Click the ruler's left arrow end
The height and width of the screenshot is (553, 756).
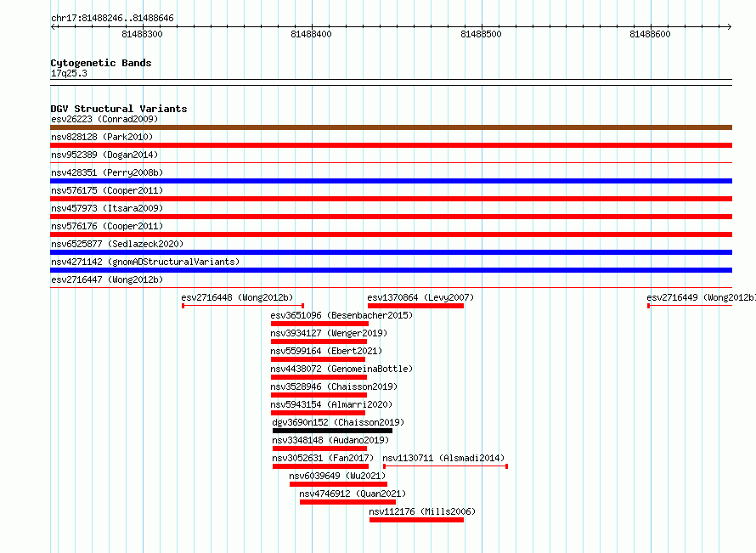(53, 27)
